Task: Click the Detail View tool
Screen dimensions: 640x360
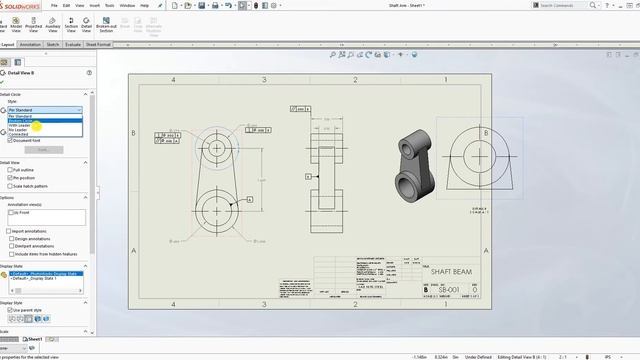Action: coord(86,24)
